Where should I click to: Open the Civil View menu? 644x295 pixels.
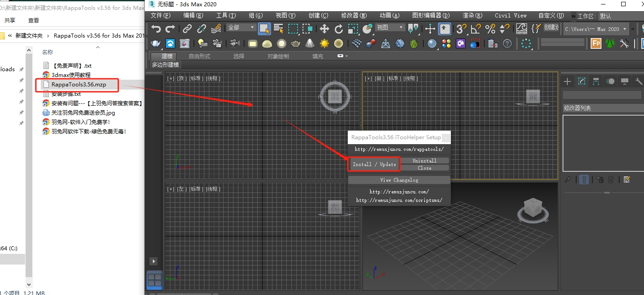pos(511,15)
